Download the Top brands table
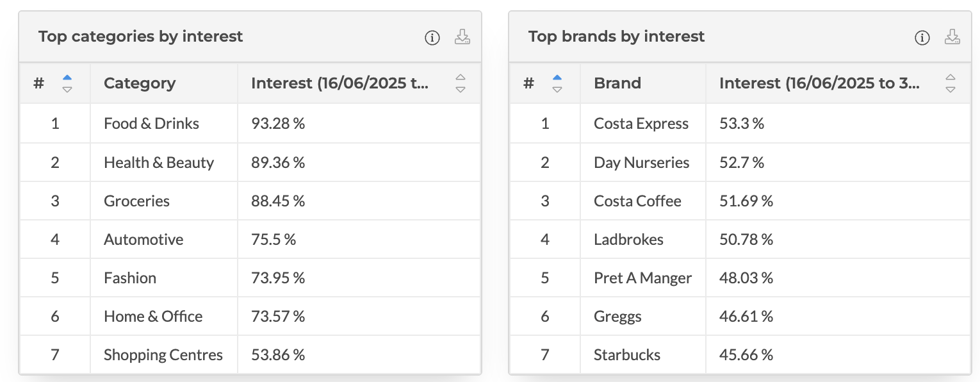 (952, 38)
